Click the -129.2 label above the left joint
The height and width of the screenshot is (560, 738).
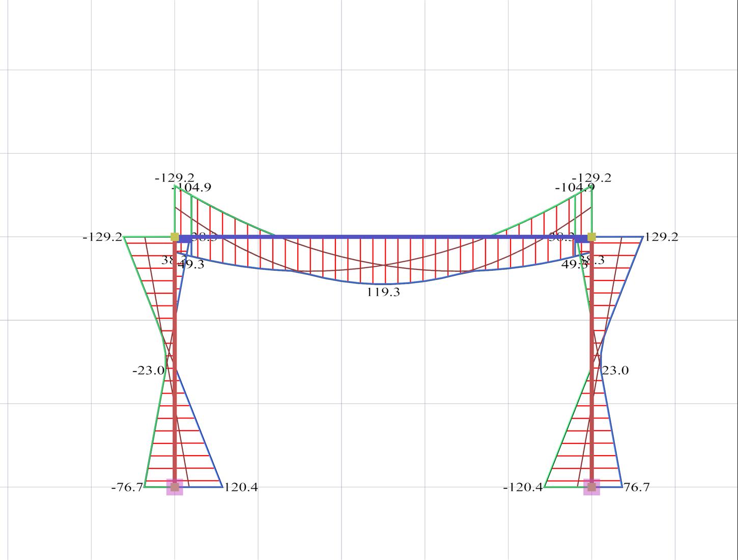click(174, 178)
